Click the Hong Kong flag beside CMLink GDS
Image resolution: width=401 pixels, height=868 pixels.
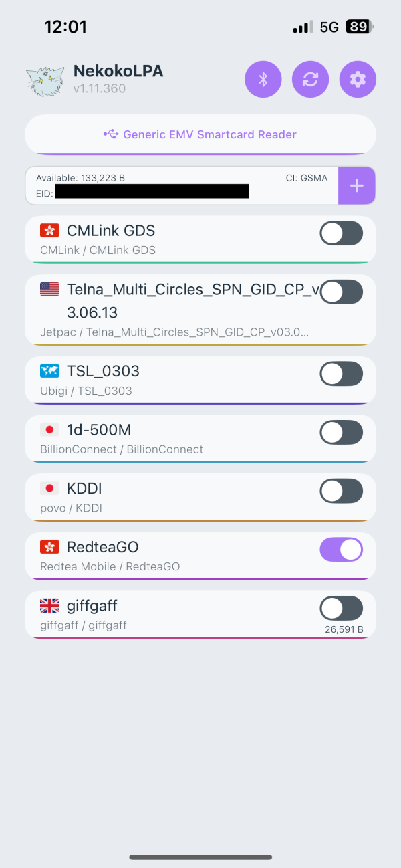tap(49, 230)
